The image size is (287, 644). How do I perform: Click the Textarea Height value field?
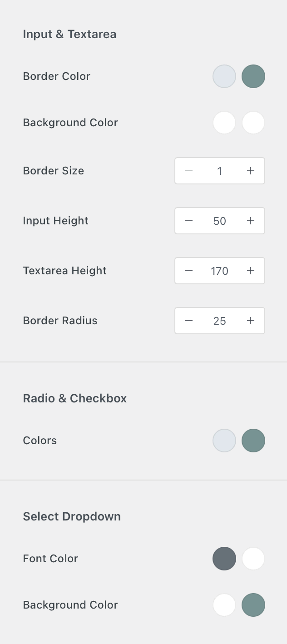[220, 271]
